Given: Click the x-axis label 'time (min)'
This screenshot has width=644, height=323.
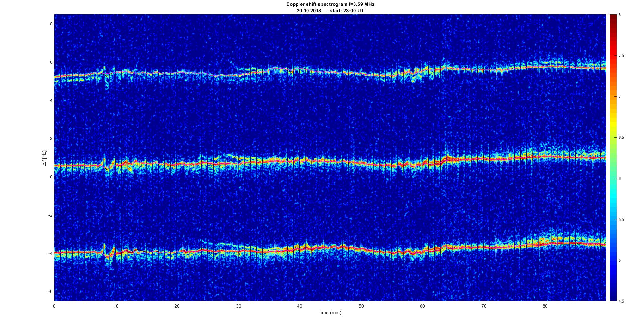Looking at the screenshot, I should [330, 313].
